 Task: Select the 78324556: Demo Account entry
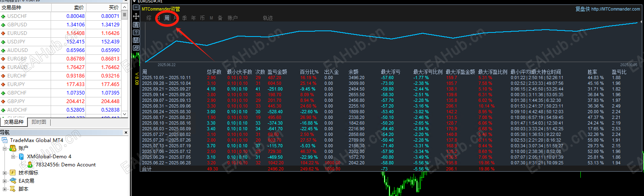point(66,164)
